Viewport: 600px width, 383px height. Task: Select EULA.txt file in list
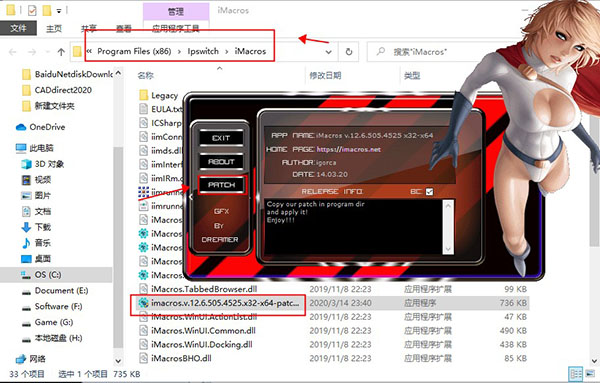[x=161, y=109]
